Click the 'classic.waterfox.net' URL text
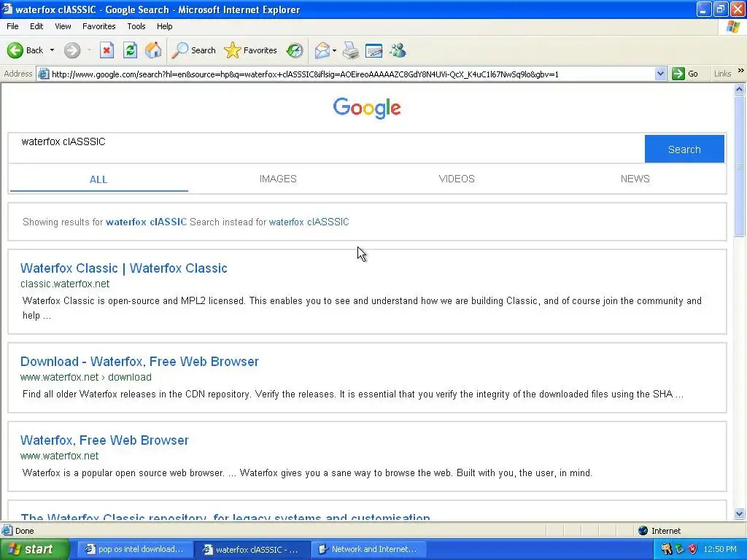The height and width of the screenshot is (560, 747). click(65, 284)
